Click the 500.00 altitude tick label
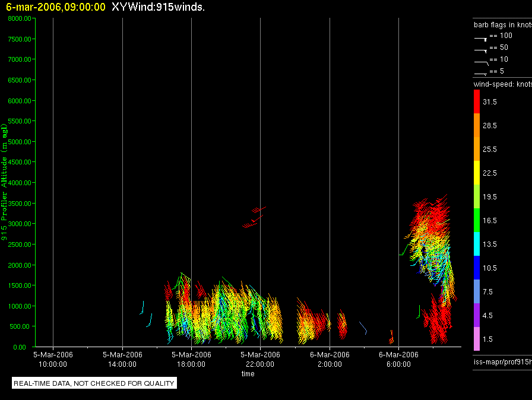Screen dimensions: 532x400 (x=20, y=326)
